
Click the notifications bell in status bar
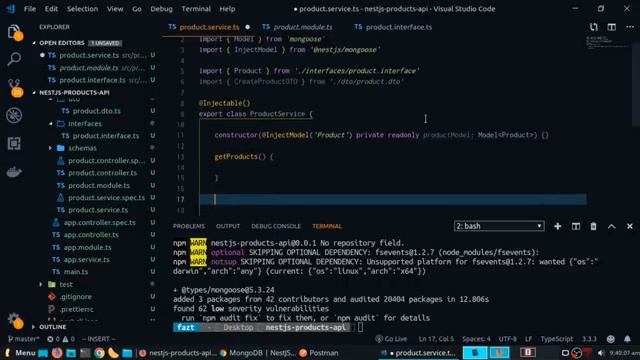coord(627,339)
